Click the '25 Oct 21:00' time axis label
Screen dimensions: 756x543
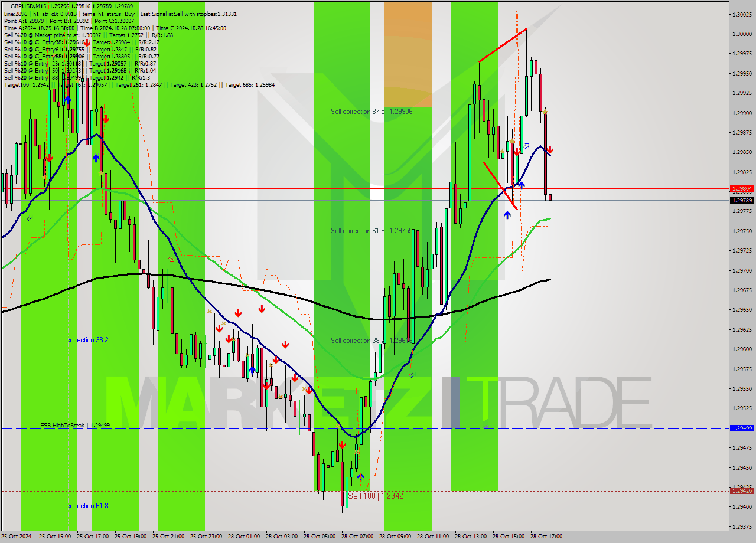pyautogui.click(x=168, y=537)
